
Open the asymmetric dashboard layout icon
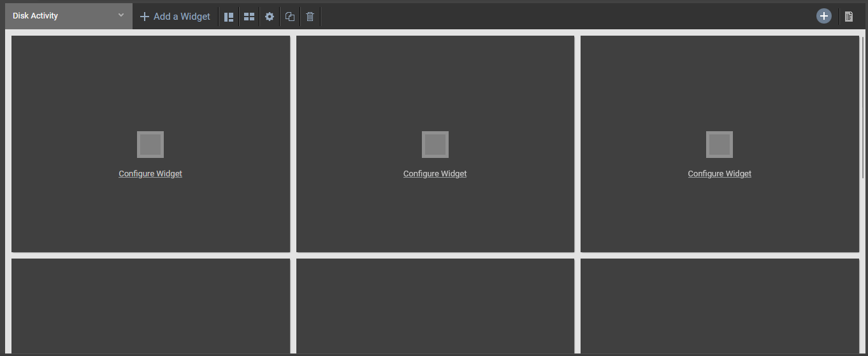229,17
